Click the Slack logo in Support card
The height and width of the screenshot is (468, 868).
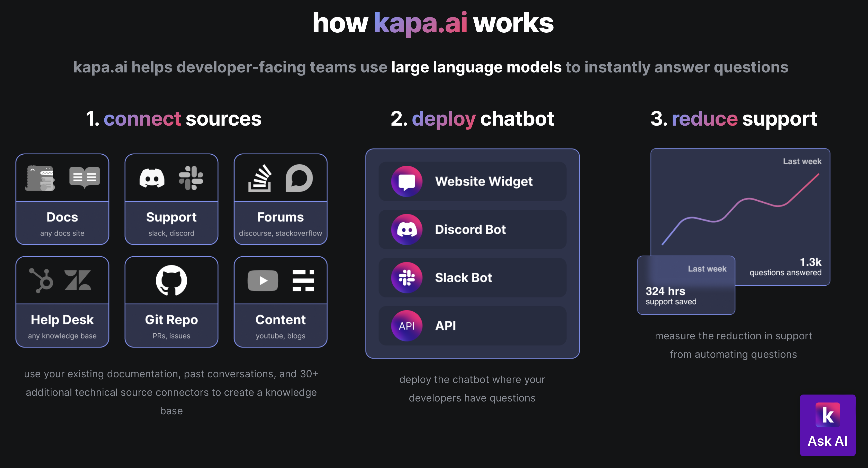[x=191, y=178]
